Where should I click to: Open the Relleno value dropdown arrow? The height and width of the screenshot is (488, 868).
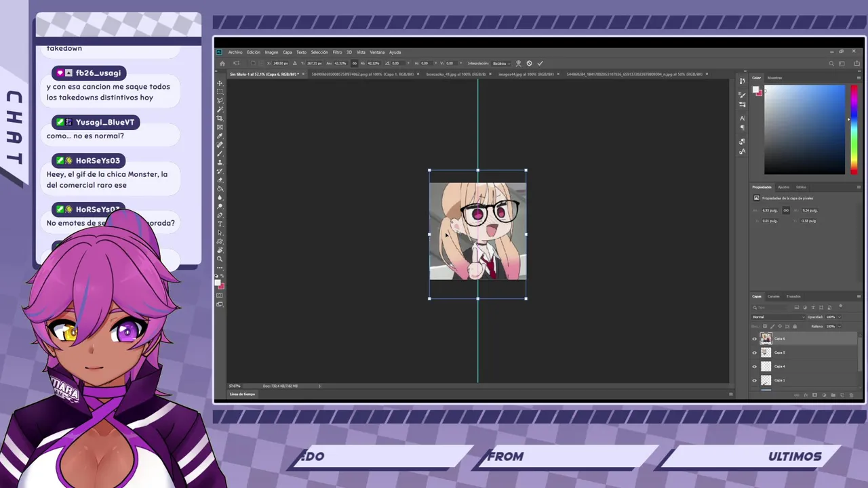pyautogui.click(x=840, y=327)
